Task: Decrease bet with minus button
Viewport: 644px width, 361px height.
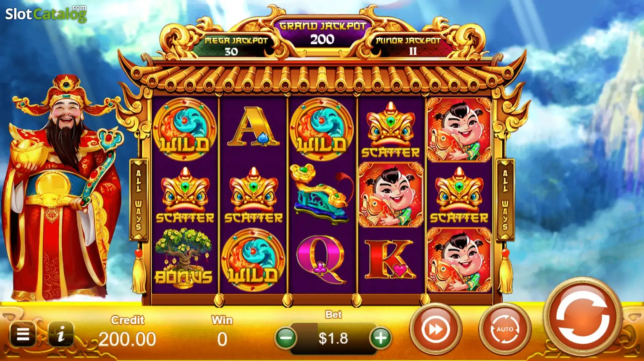Action: coord(286,338)
